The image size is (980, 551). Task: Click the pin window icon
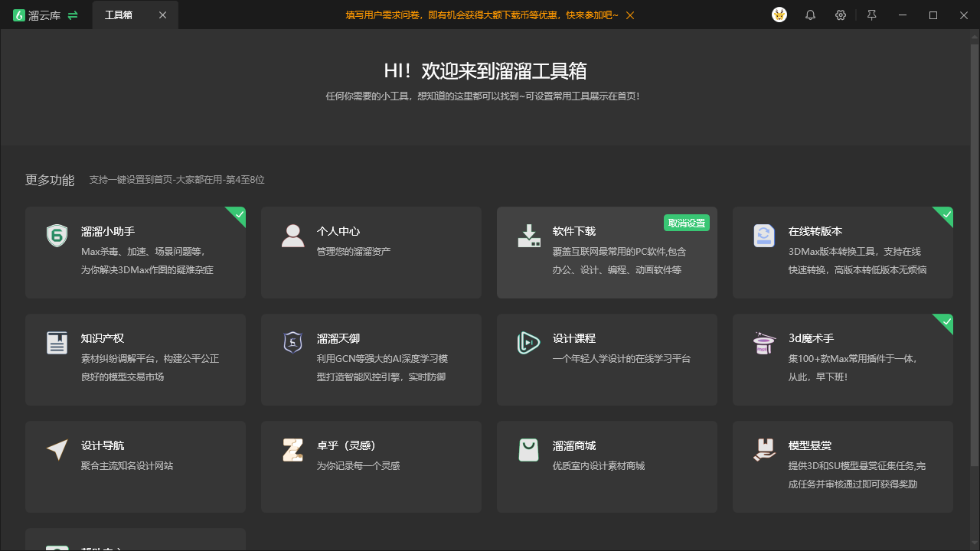(871, 15)
